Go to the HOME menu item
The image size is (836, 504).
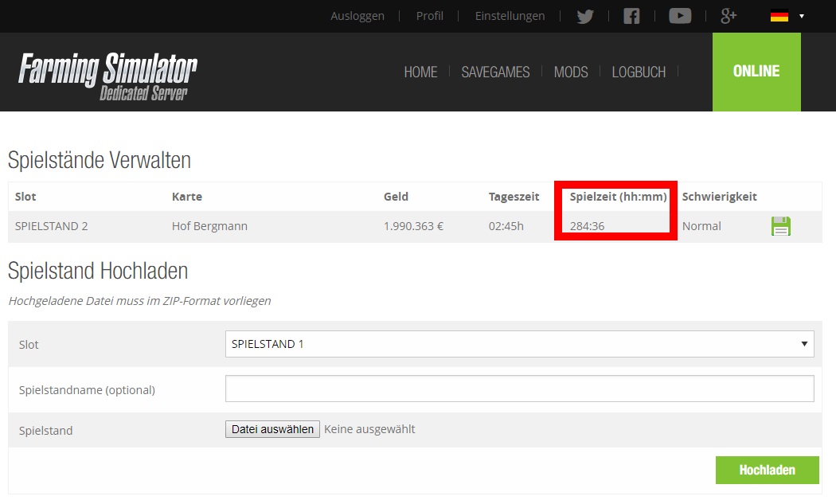pos(420,72)
